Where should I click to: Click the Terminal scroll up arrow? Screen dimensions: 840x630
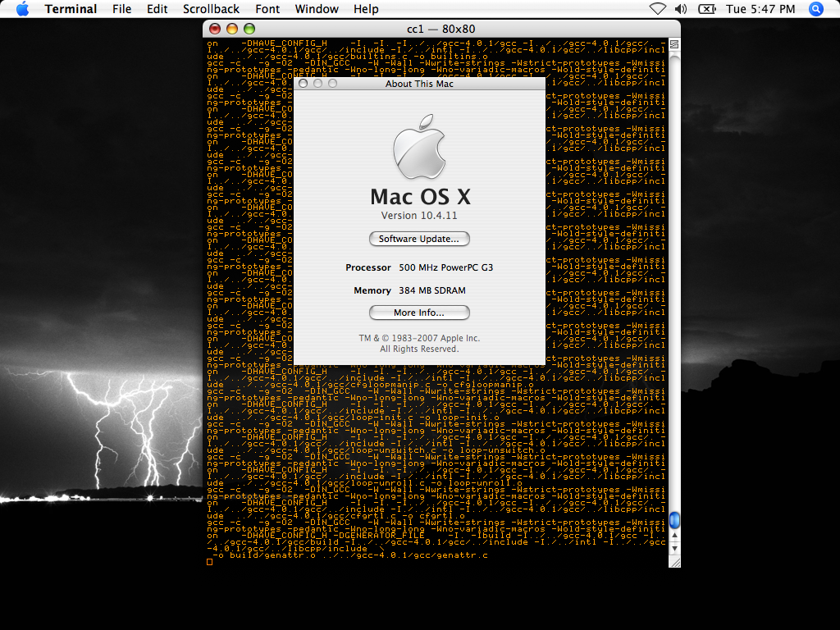pos(674,535)
